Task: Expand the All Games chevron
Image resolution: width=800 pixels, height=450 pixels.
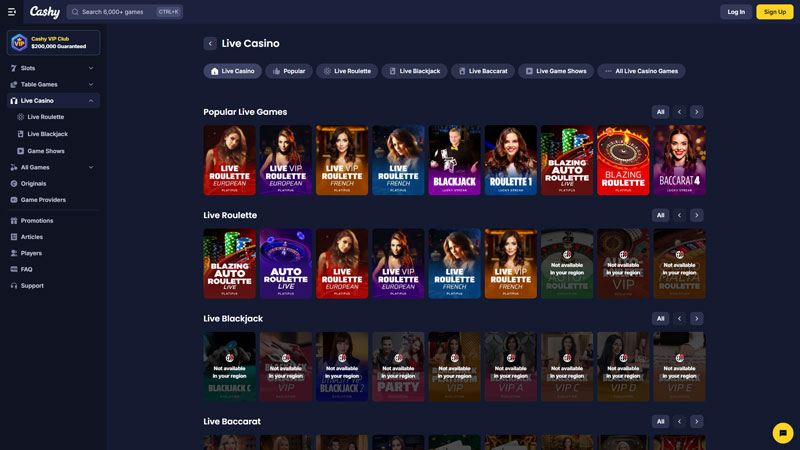Action: tap(91, 167)
